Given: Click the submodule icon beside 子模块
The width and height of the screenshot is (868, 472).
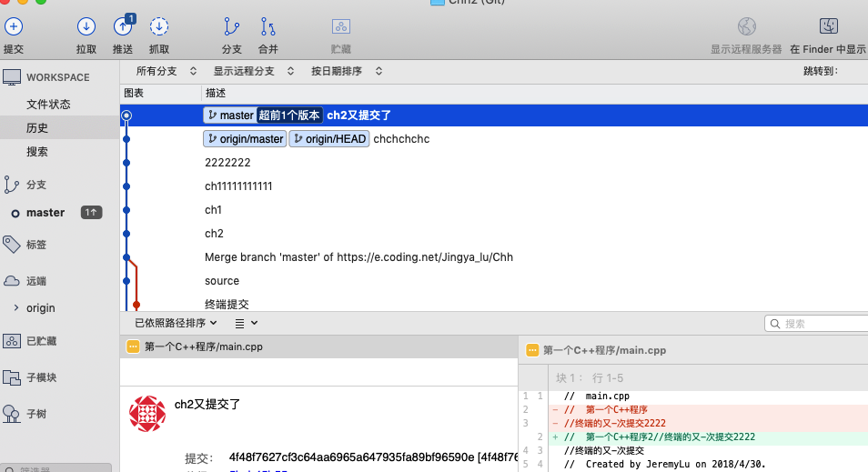Looking at the screenshot, I should [12, 377].
